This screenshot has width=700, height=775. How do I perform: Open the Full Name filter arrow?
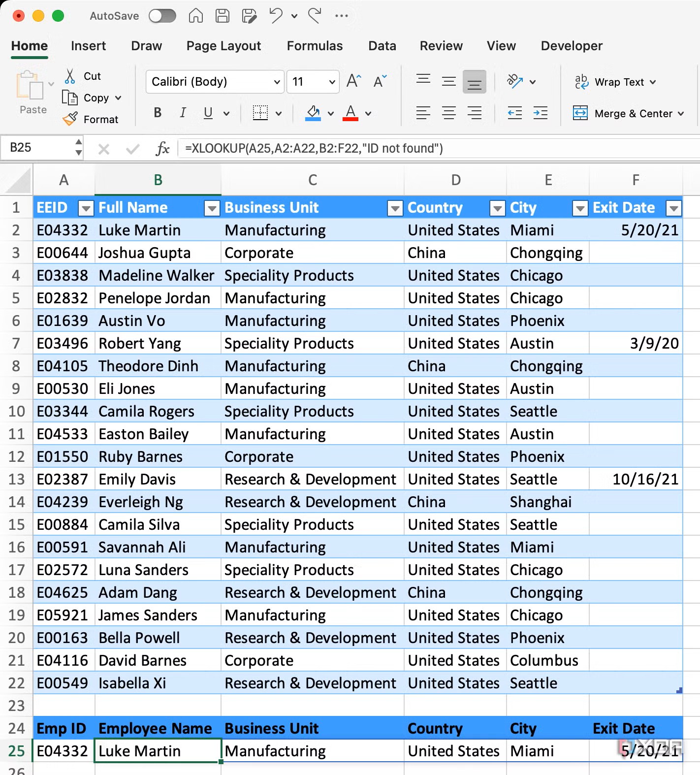coord(212,209)
